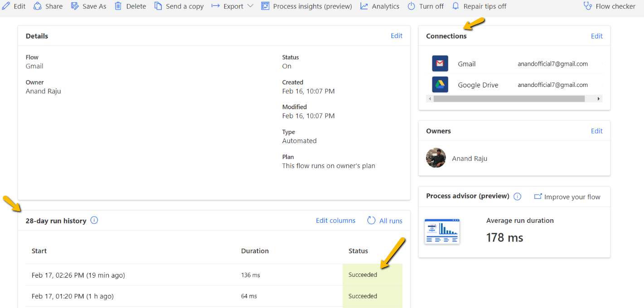
Task: Toggle Repair tips off setting
Action: [x=479, y=6]
